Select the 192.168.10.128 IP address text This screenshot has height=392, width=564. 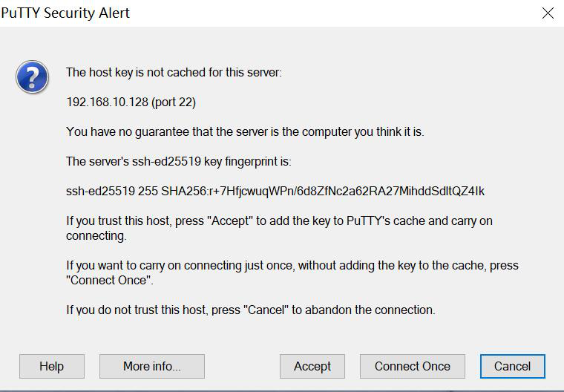click(x=107, y=102)
